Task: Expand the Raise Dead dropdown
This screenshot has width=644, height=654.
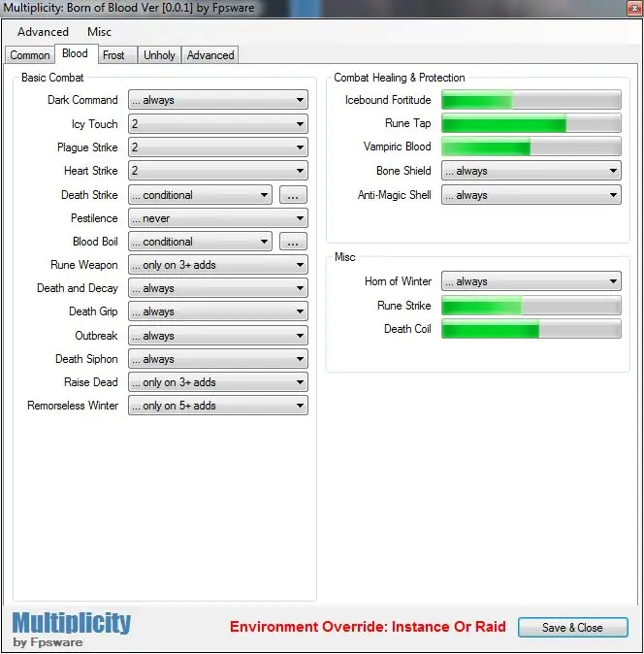Action: (x=218, y=382)
